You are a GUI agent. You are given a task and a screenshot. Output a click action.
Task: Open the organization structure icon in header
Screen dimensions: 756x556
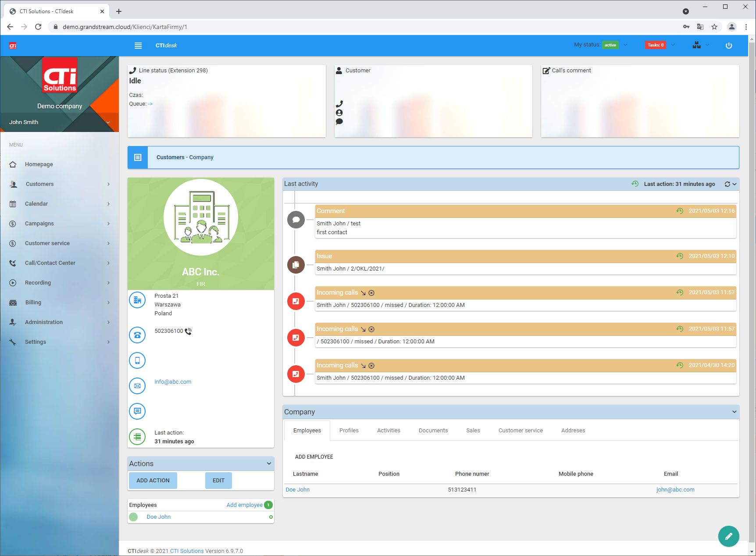(x=696, y=45)
